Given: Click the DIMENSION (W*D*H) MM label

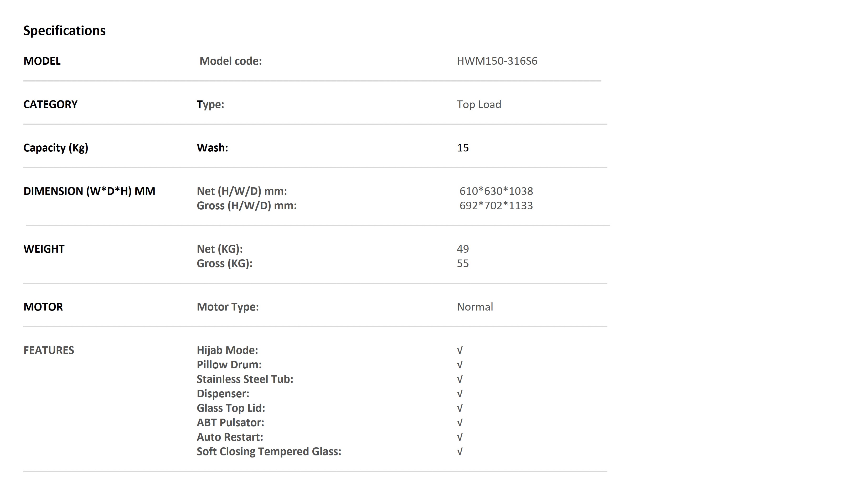Looking at the screenshot, I should tap(89, 191).
